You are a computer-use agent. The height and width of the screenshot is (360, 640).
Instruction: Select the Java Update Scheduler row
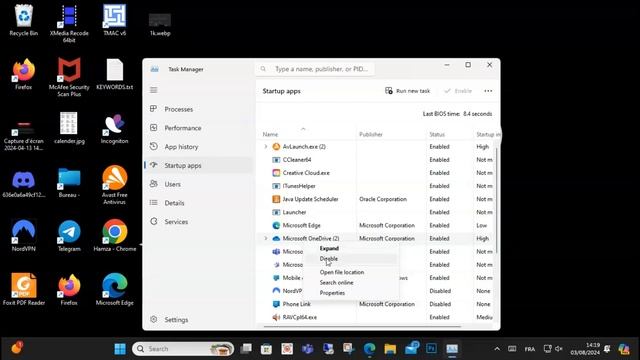(x=376, y=199)
